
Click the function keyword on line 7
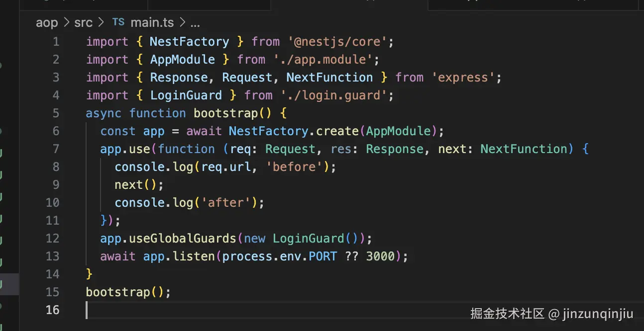pos(186,149)
